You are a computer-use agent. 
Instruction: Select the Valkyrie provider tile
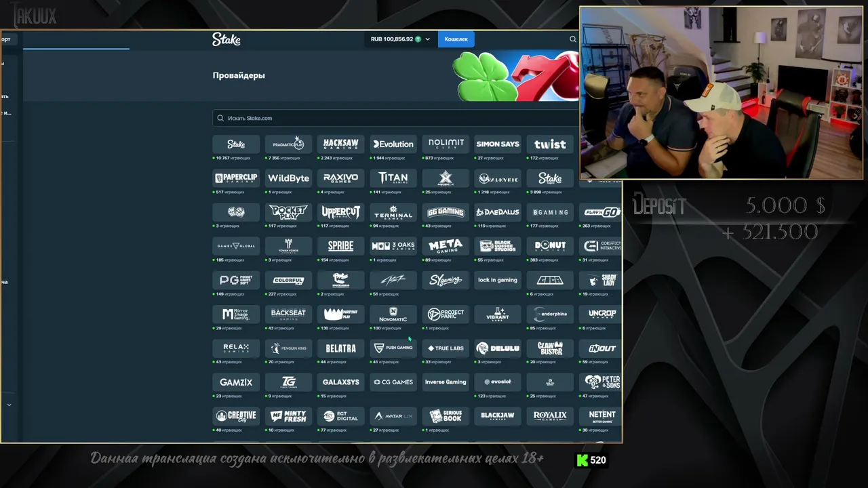pyautogui.click(x=498, y=178)
